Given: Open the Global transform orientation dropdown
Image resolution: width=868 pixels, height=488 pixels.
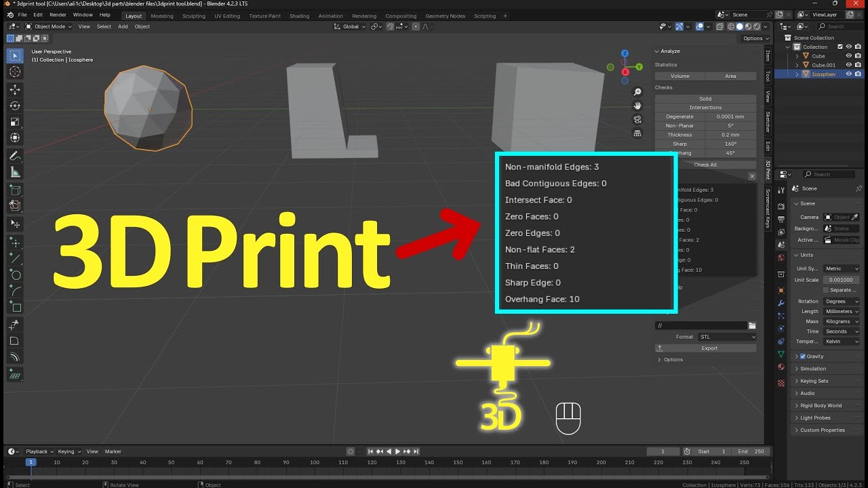Looking at the screenshot, I should click(x=350, y=26).
